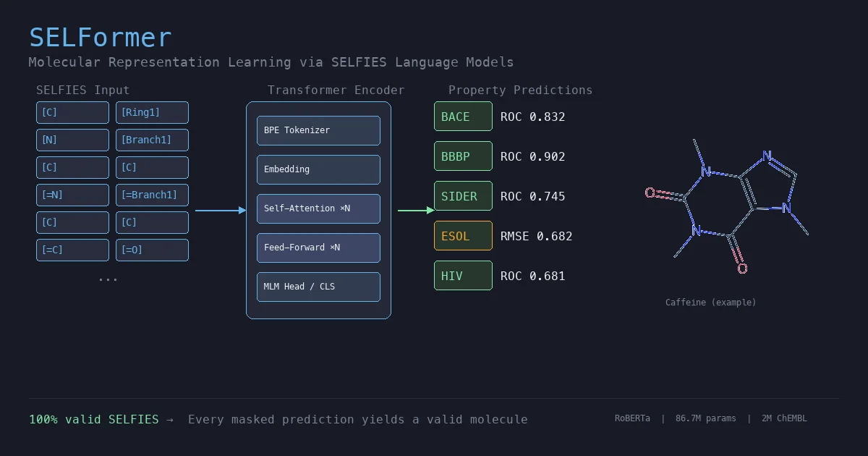This screenshot has height=456, width=868.
Task: Click the [Ring1] token box
Action: tap(152, 112)
